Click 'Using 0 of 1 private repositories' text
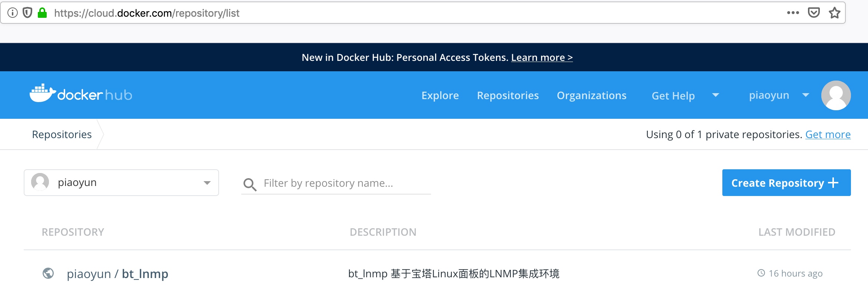 click(724, 134)
